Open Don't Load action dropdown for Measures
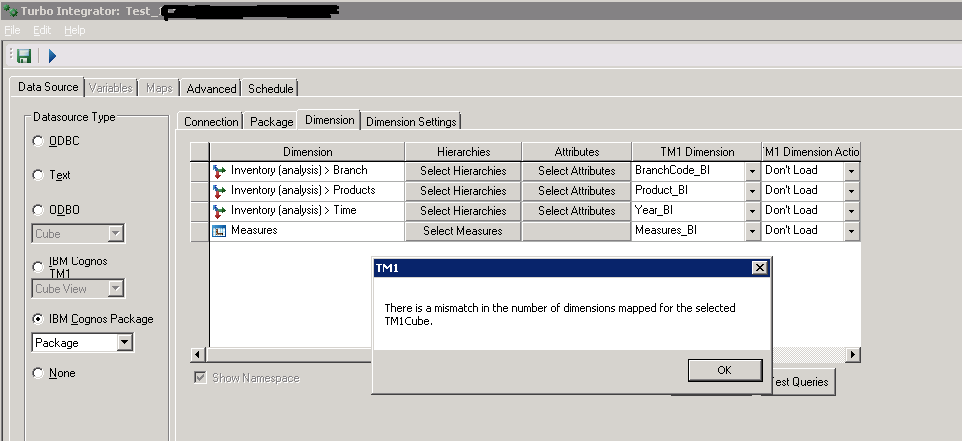Image resolution: width=962 pixels, height=441 pixels. [x=851, y=231]
